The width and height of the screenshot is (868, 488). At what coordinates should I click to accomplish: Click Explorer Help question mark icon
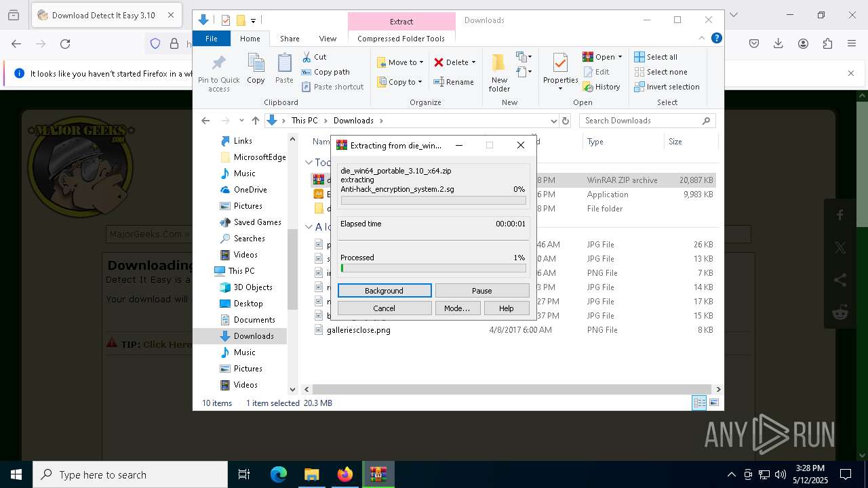pos(716,39)
